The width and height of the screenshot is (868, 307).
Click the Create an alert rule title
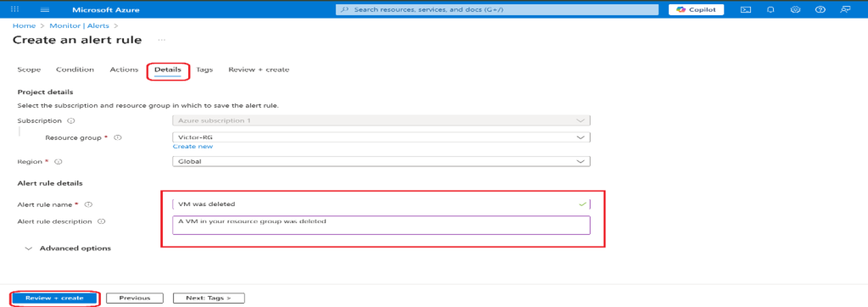[77, 40]
